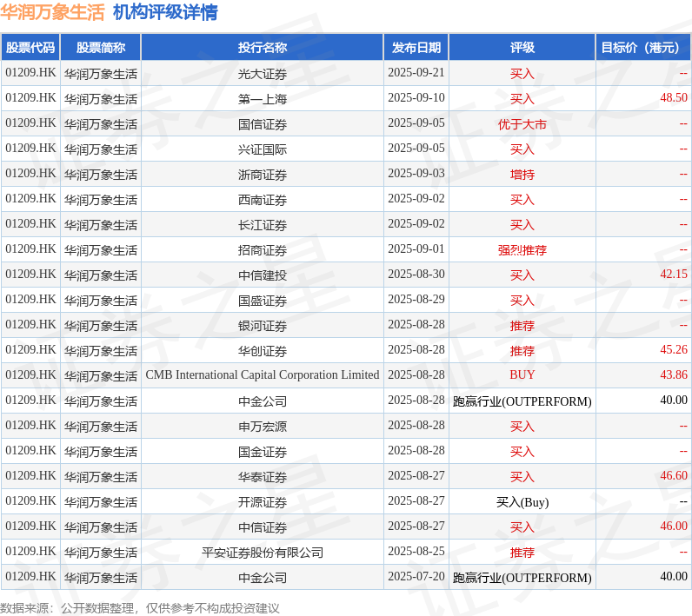Image resolution: width=692 pixels, height=616 pixels.
Task: Click the target price 43.86
Action: tap(674, 374)
